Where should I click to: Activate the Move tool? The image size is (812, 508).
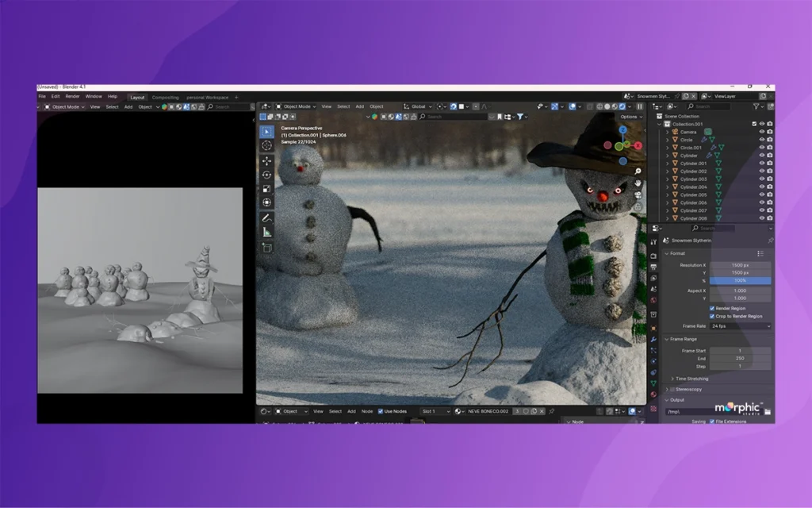(x=266, y=160)
